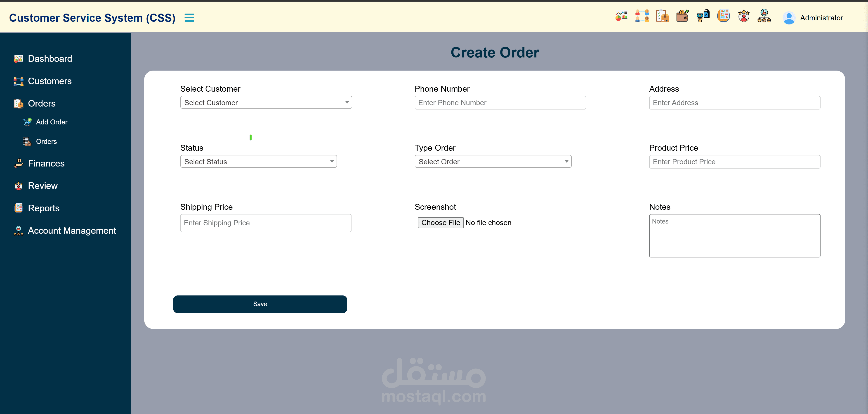The width and height of the screenshot is (868, 414).
Task: Click inside the Notes text area
Action: coord(734,236)
